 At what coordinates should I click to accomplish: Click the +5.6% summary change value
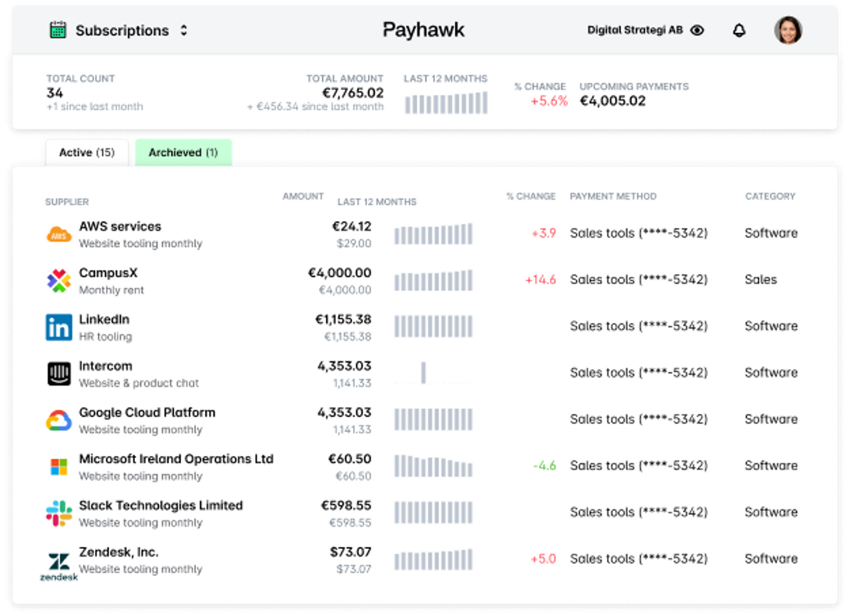pyautogui.click(x=549, y=101)
